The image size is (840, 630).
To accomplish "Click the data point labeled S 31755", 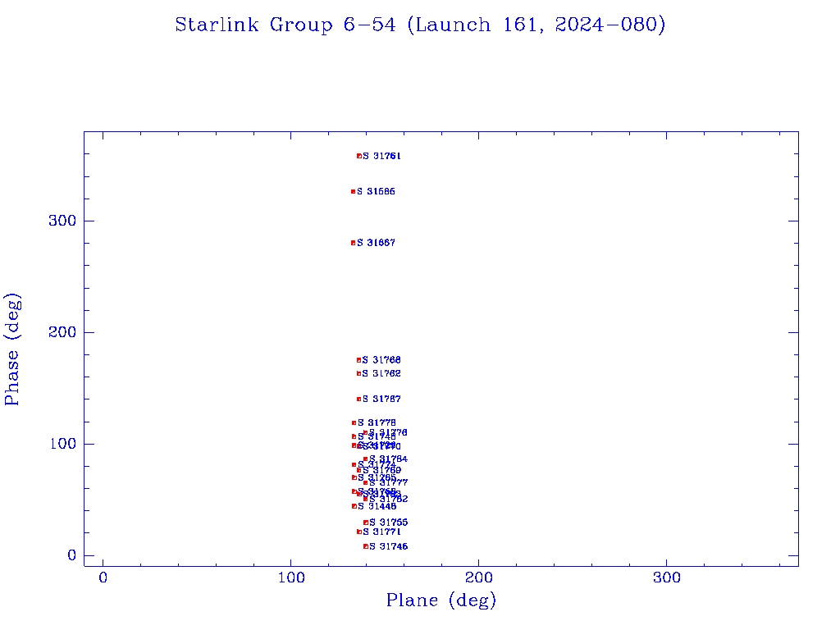I will 365,523.
